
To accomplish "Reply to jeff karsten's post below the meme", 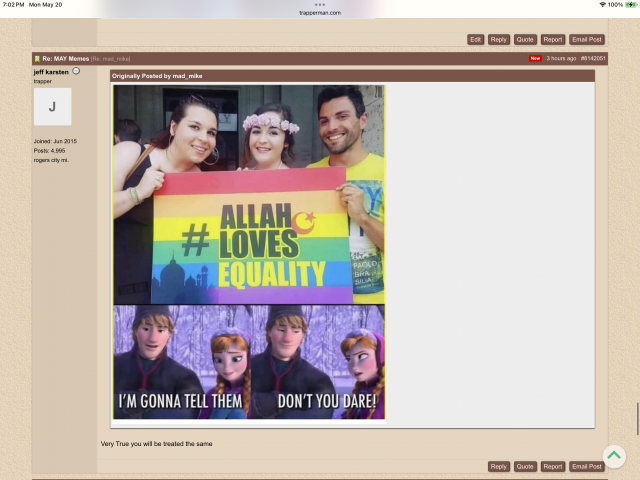I will (x=498, y=467).
